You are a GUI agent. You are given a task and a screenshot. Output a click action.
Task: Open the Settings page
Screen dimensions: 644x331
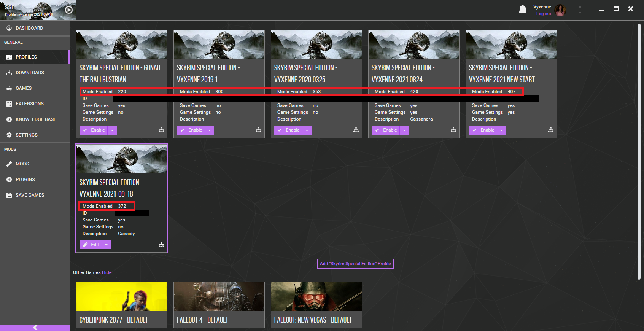[x=35, y=135]
